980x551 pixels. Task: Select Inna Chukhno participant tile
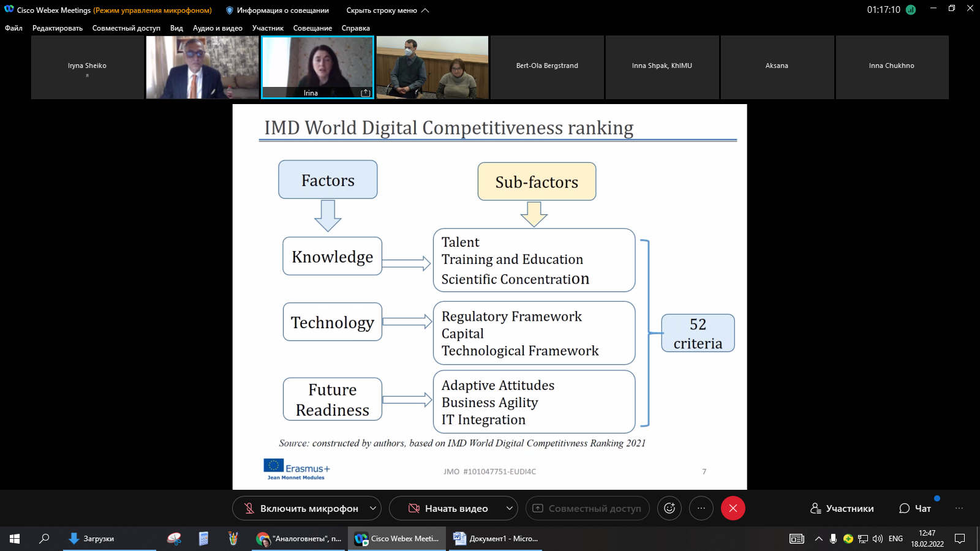pos(892,67)
